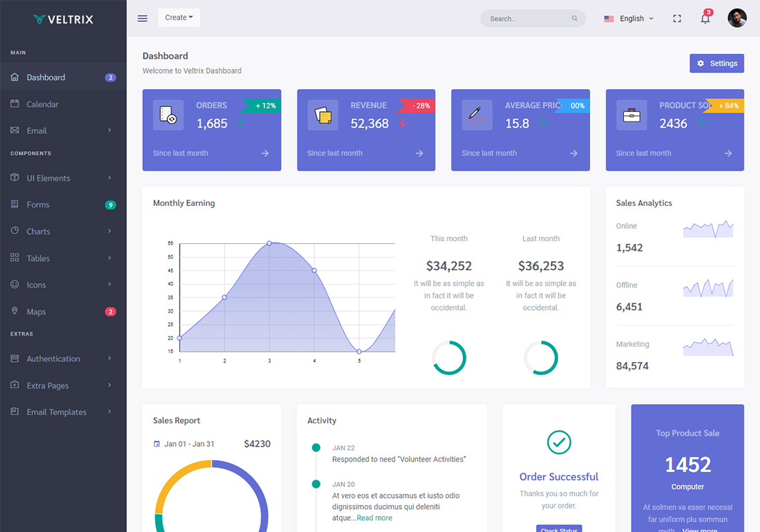Click the Charts pie icon in sidebar

tap(15, 231)
